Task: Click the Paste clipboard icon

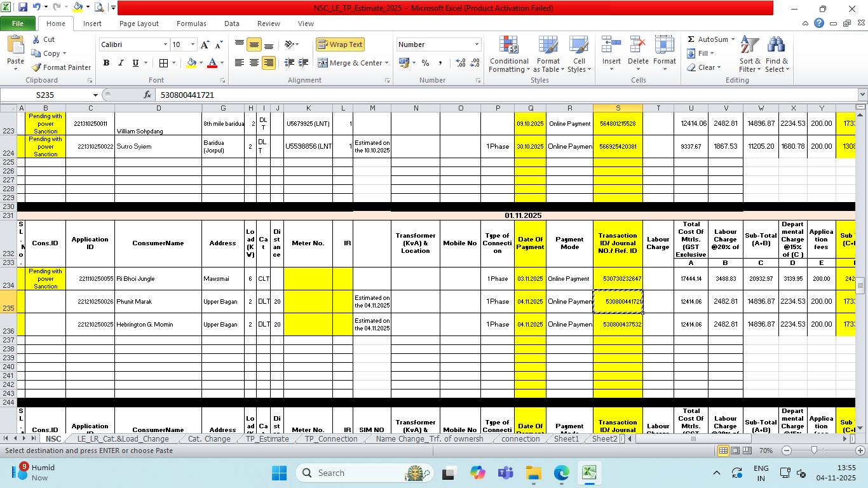Action: (15, 46)
